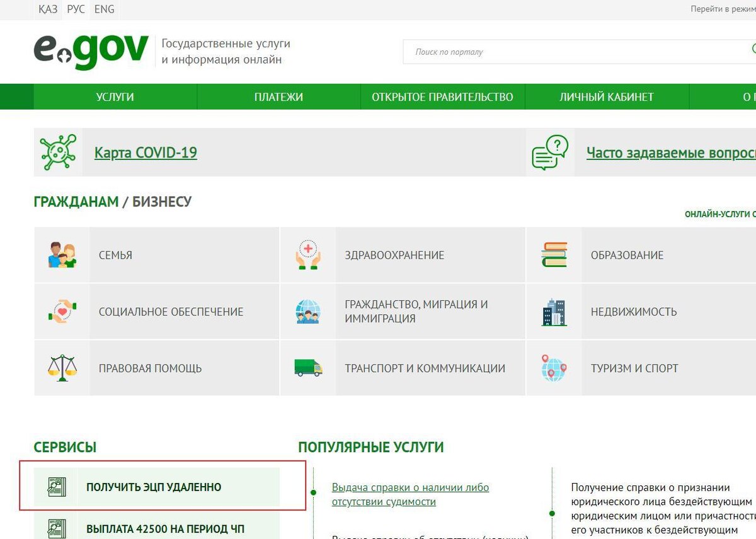Open the ОТКРЫТОЕ ПРАВИТЕЛЬСТВО menu

coord(442,97)
